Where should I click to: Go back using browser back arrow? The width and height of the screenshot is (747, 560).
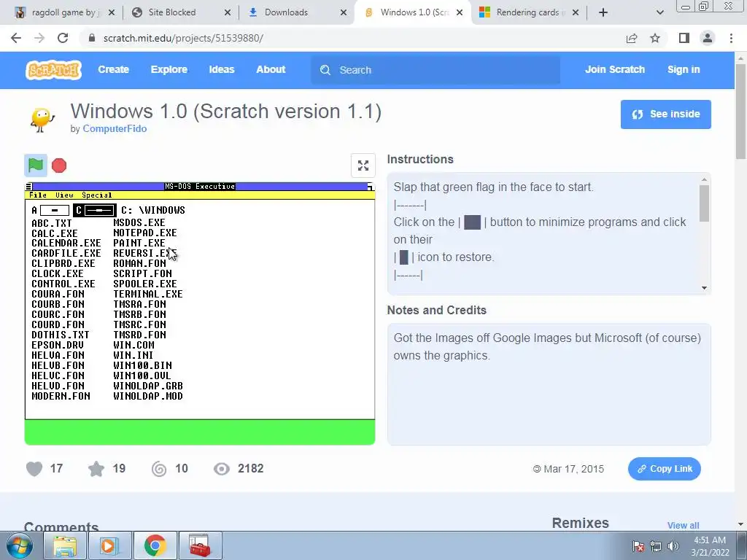tap(16, 38)
